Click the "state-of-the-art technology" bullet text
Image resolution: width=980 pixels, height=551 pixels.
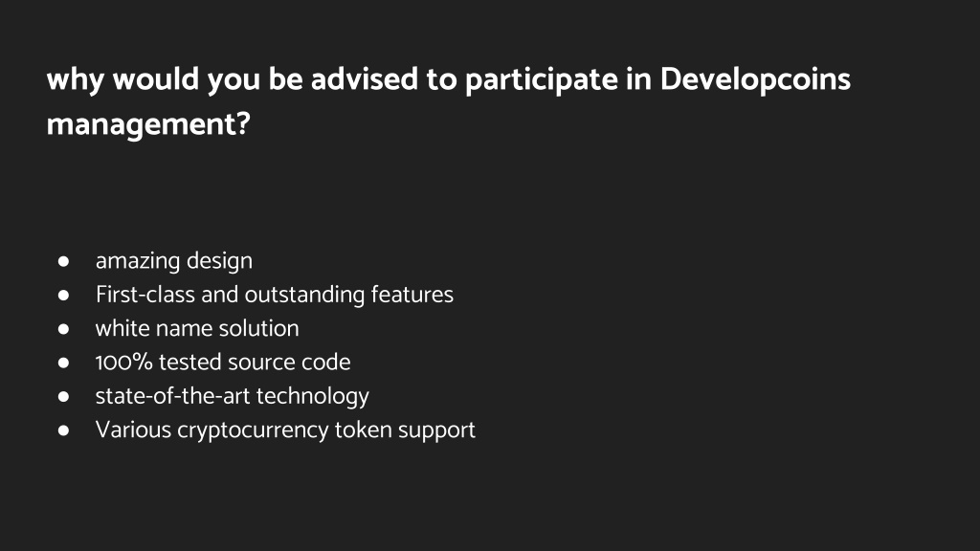click(232, 397)
